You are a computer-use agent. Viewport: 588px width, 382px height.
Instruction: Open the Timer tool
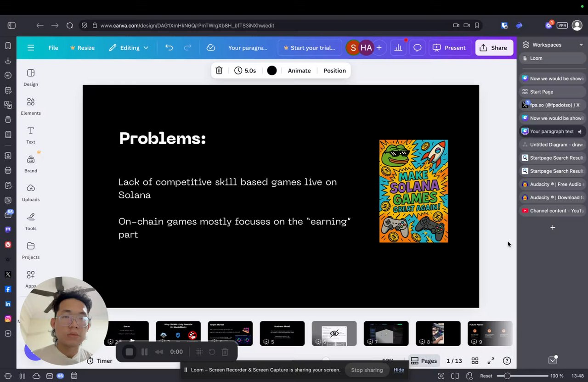click(x=100, y=361)
